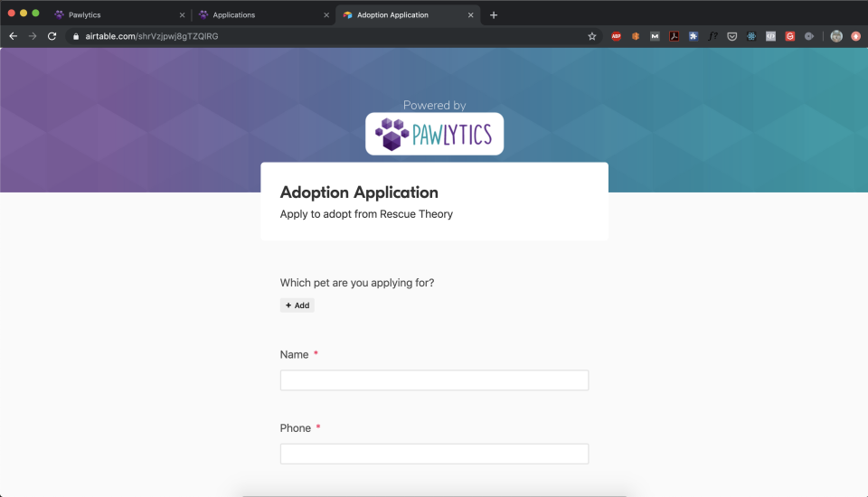Screen dimensions: 868x497
Task: Switch to the Applications tab
Action: [x=262, y=15]
